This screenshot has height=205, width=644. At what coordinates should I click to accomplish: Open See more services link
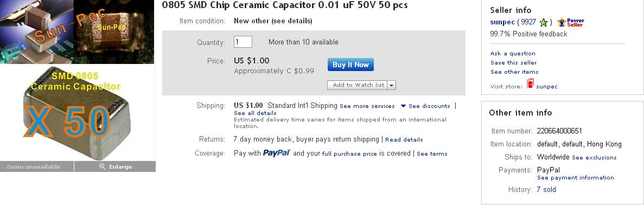[x=367, y=106]
